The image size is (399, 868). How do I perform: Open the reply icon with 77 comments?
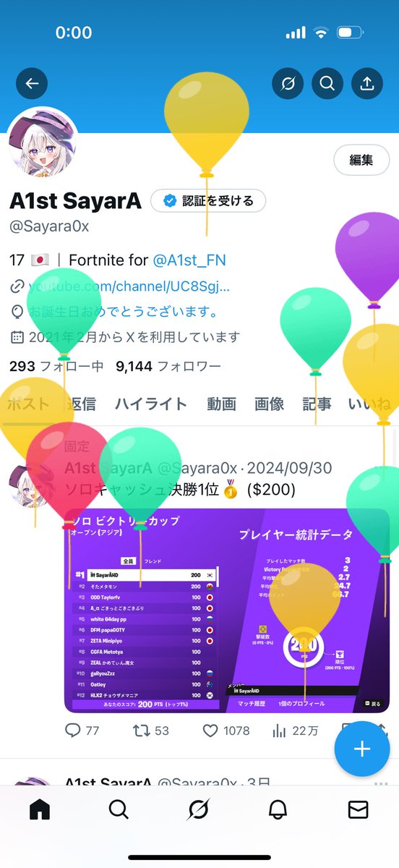73,731
